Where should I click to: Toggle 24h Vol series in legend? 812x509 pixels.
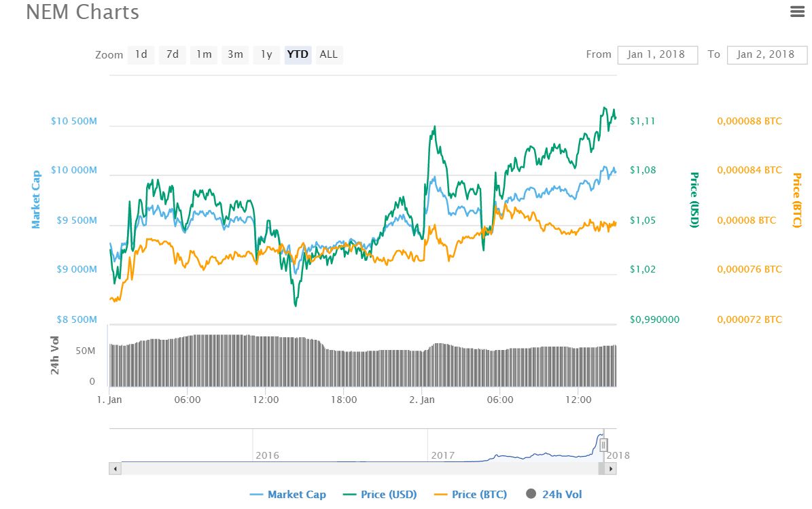(x=554, y=495)
